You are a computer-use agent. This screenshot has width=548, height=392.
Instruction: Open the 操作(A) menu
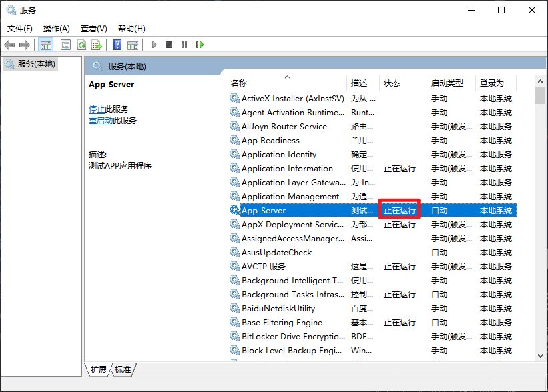[x=56, y=28]
